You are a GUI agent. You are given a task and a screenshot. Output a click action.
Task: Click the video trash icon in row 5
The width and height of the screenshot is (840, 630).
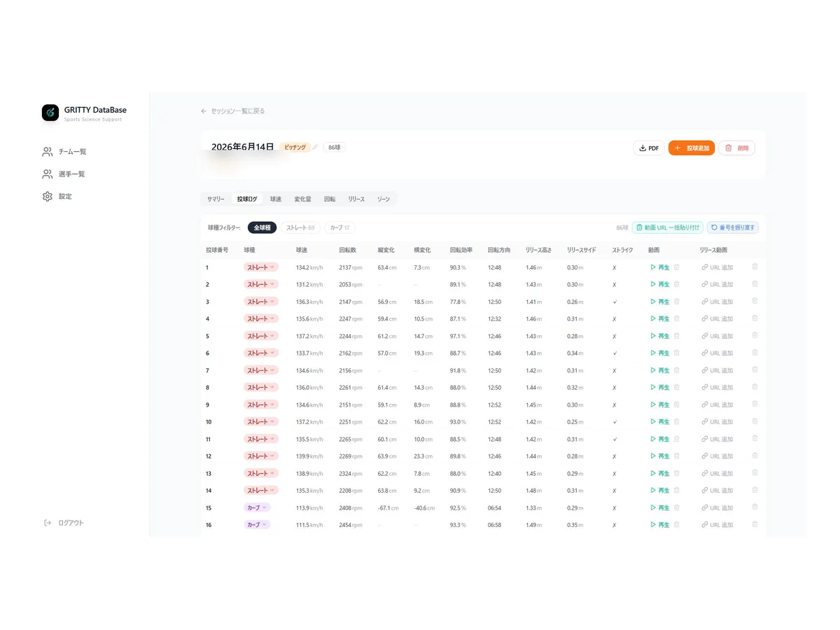pos(677,336)
